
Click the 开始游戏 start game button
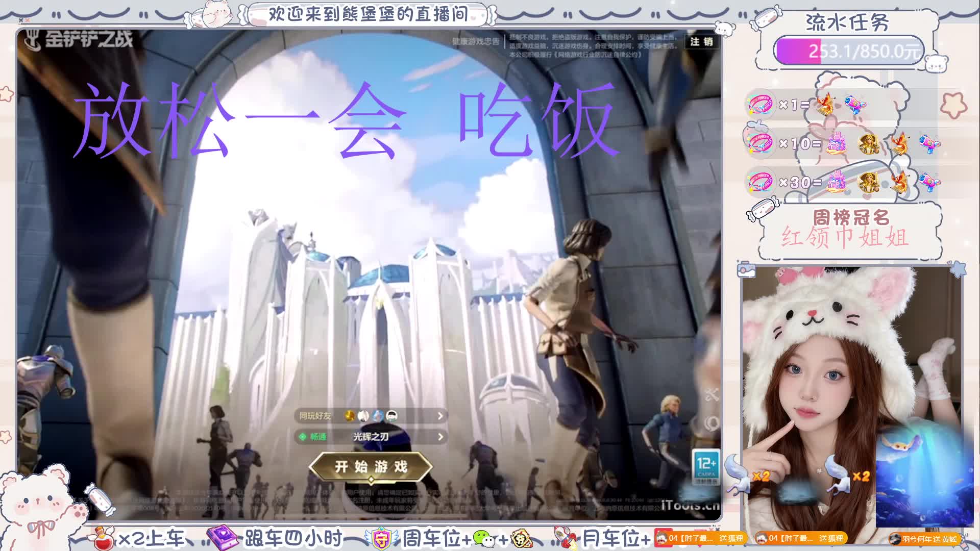pos(371,466)
